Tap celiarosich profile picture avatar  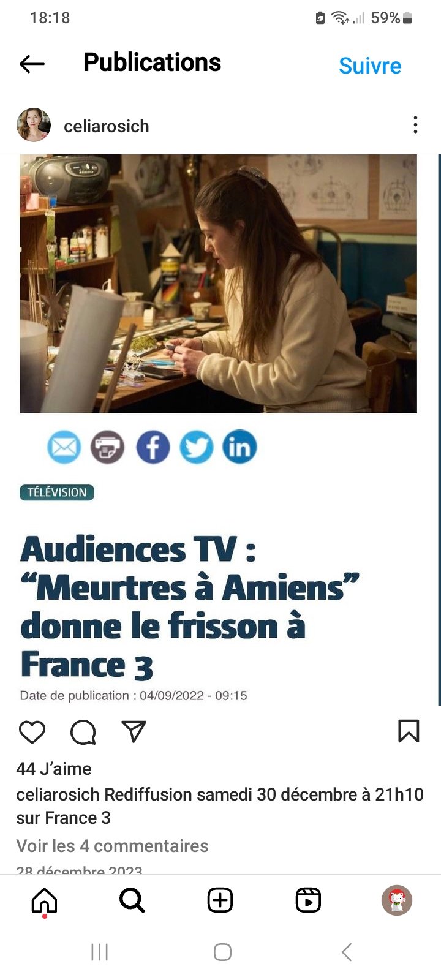click(x=34, y=125)
